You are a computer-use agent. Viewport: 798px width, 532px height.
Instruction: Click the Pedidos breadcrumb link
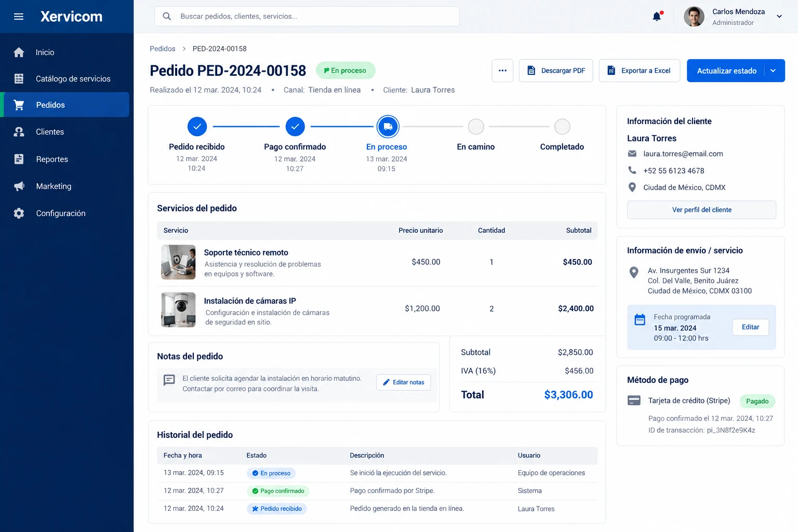[x=163, y=49]
